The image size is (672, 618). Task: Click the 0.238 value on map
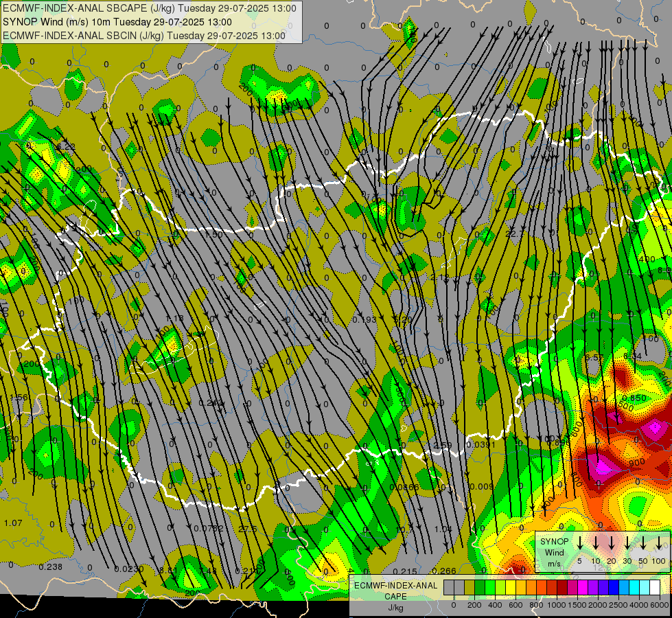pyautogui.click(x=51, y=566)
